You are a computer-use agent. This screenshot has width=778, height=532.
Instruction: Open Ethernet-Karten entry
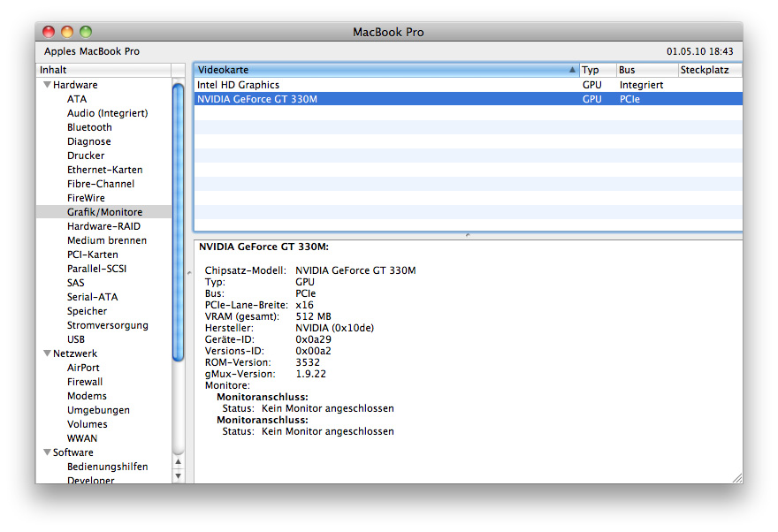[104, 170]
